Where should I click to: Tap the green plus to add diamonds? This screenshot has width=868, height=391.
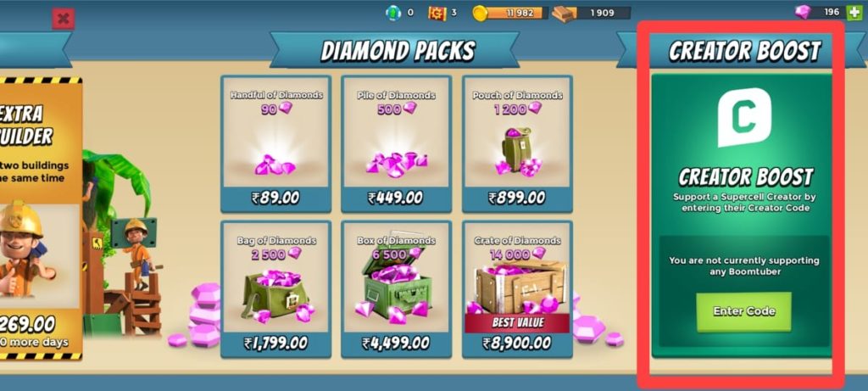(x=853, y=12)
